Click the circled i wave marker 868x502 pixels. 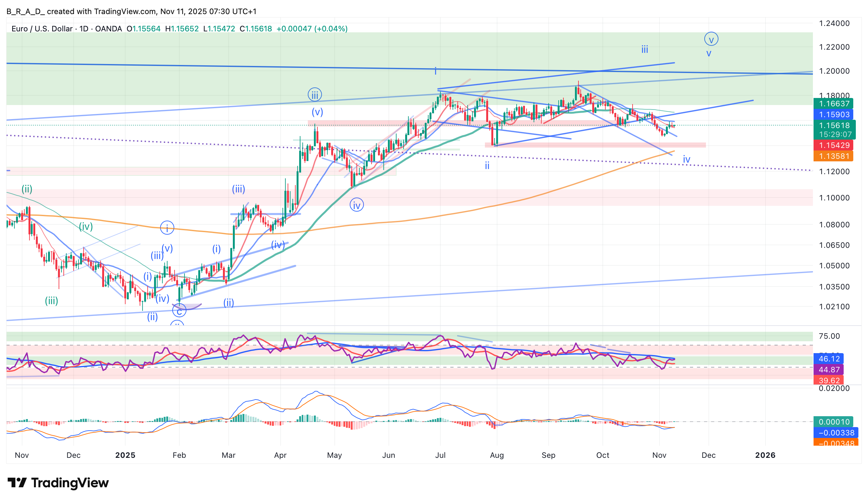point(167,228)
